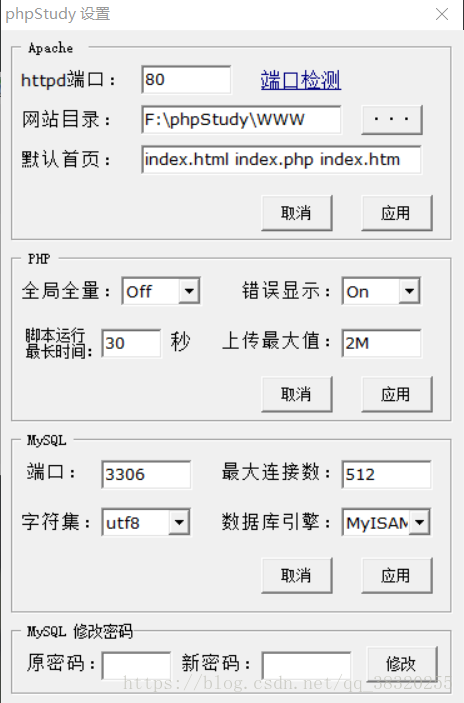464x703 pixels.
Task: Cancel changes in the Apache section
Action: 297,213
